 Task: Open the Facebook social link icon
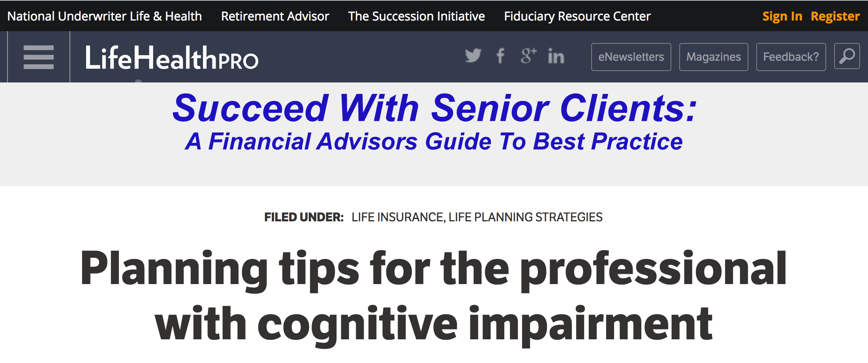[500, 56]
